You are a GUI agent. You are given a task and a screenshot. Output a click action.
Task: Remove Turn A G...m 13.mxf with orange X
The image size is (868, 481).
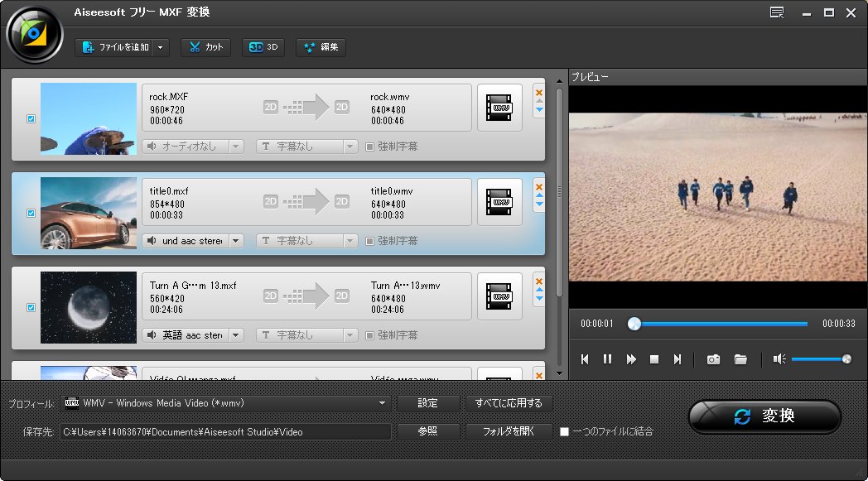coord(539,281)
